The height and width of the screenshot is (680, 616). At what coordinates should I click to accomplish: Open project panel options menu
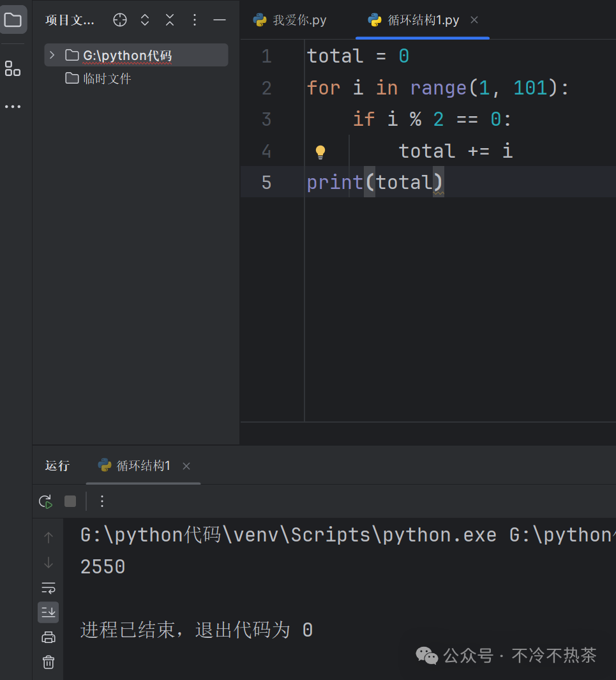[x=195, y=20]
